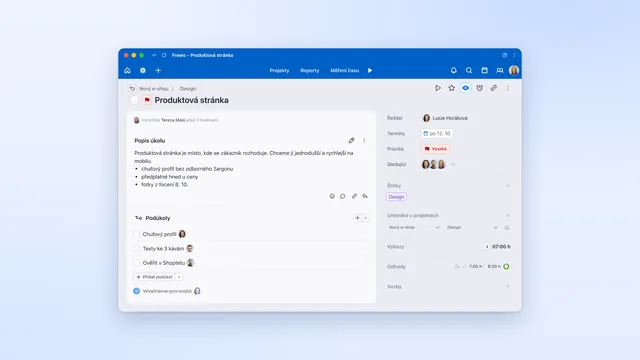Add a subtask with the plus button beside Podúkoly
Screen dimensions: 640x360
pos(358,218)
